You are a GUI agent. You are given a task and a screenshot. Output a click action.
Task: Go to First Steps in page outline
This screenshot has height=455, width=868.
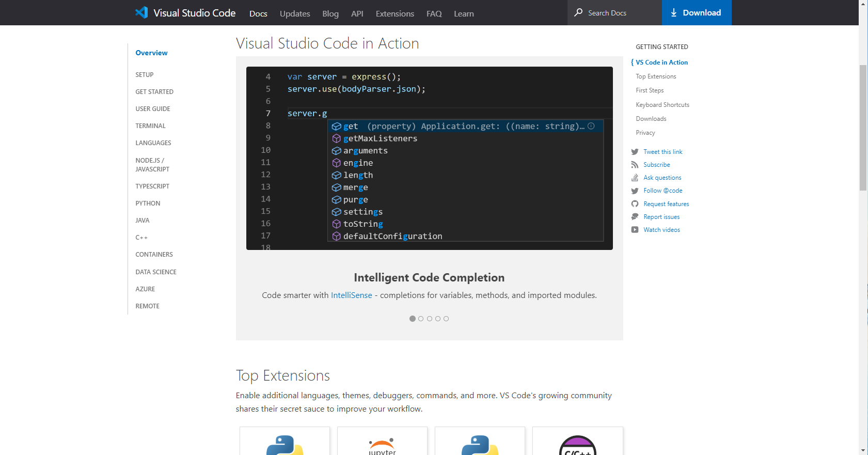click(x=650, y=90)
